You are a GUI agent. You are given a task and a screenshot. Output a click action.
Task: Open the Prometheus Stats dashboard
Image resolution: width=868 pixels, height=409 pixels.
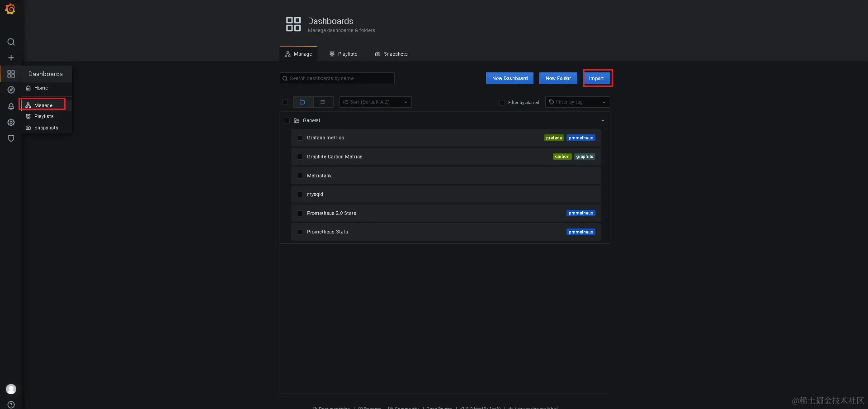click(327, 232)
